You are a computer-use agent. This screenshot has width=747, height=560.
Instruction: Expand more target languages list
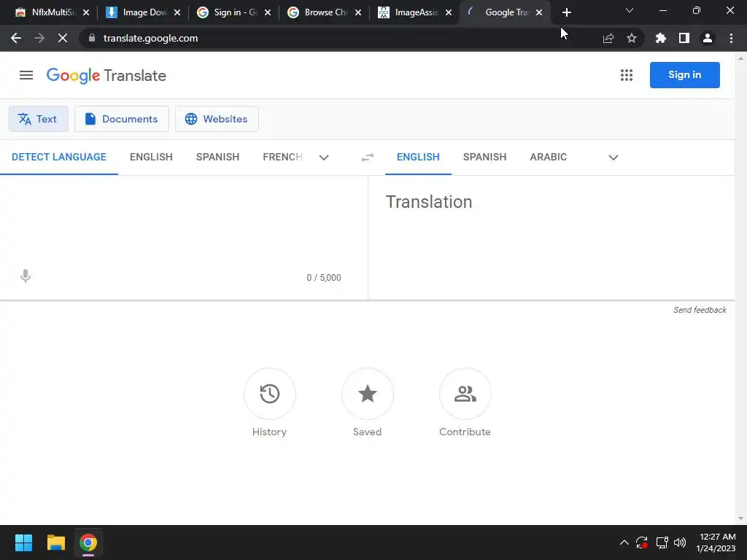pos(613,157)
